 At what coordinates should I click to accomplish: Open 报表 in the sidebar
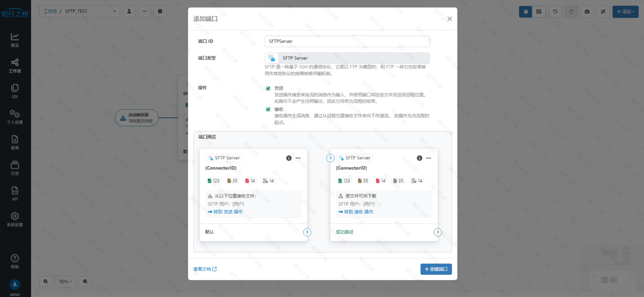point(15,142)
